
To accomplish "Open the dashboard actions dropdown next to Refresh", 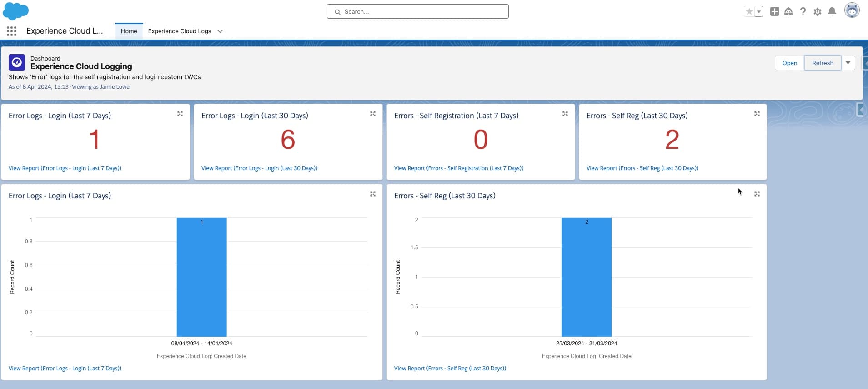I will pyautogui.click(x=848, y=63).
